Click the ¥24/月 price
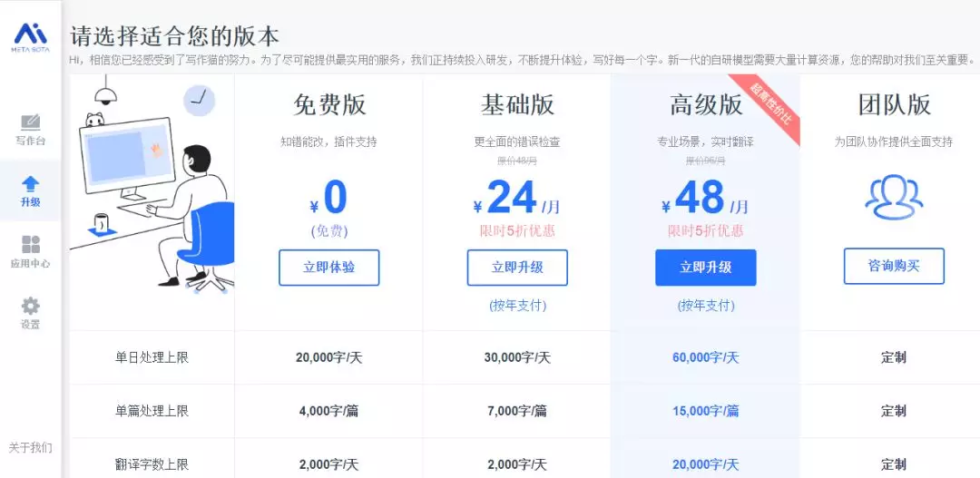 point(517,198)
